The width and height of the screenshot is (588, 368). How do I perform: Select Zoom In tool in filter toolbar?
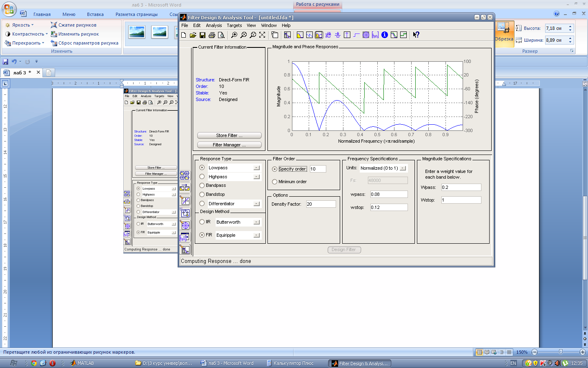[x=234, y=35]
